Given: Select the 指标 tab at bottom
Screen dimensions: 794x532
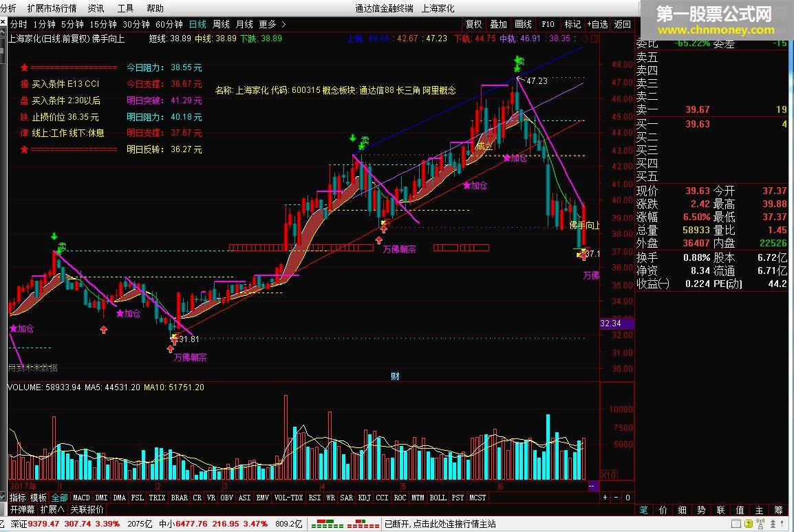Looking at the screenshot, I should pyautogui.click(x=18, y=498).
